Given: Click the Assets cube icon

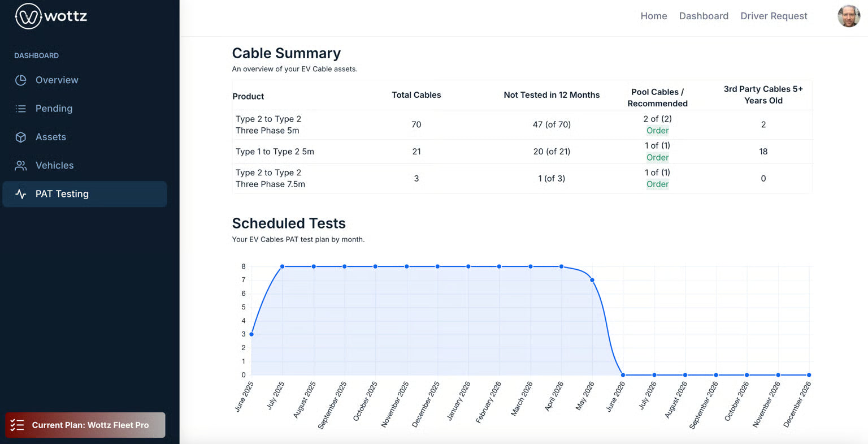Looking at the screenshot, I should click(21, 137).
